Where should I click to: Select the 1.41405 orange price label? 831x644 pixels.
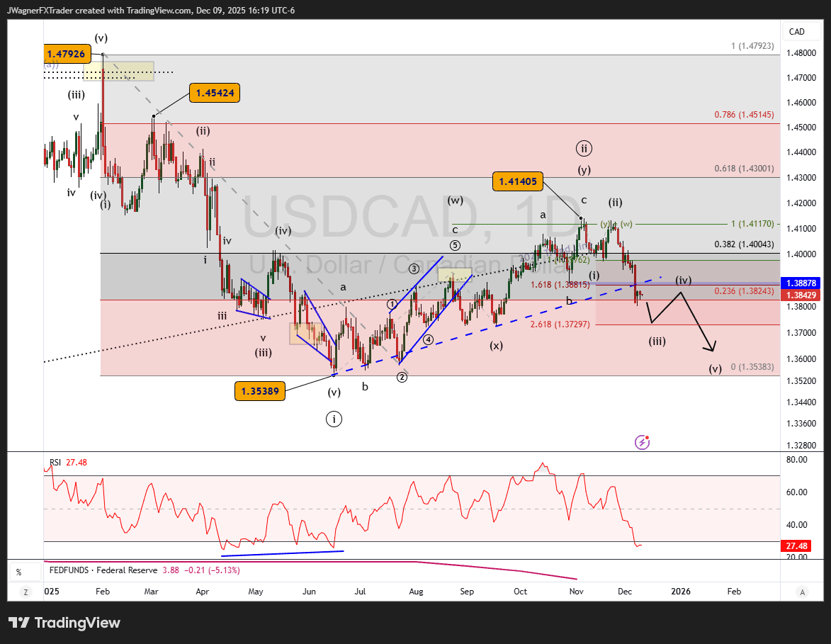[x=517, y=181]
